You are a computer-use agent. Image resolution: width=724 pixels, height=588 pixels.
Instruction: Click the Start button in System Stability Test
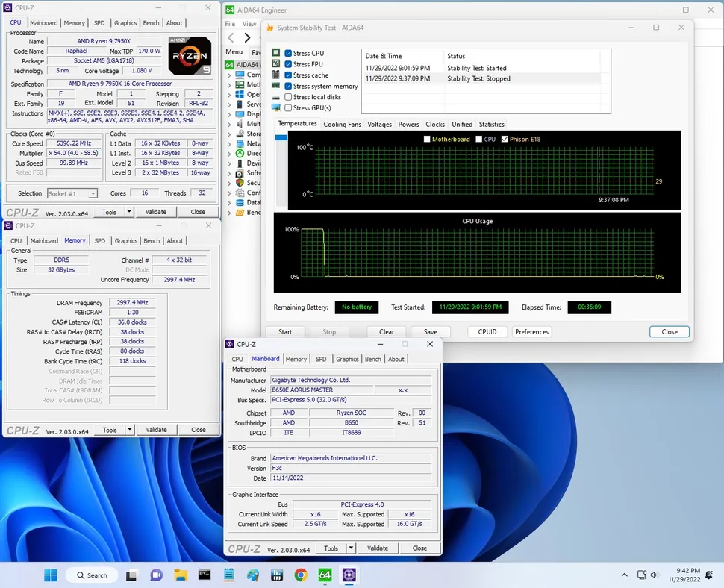pyautogui.click(x=284, y=331)
